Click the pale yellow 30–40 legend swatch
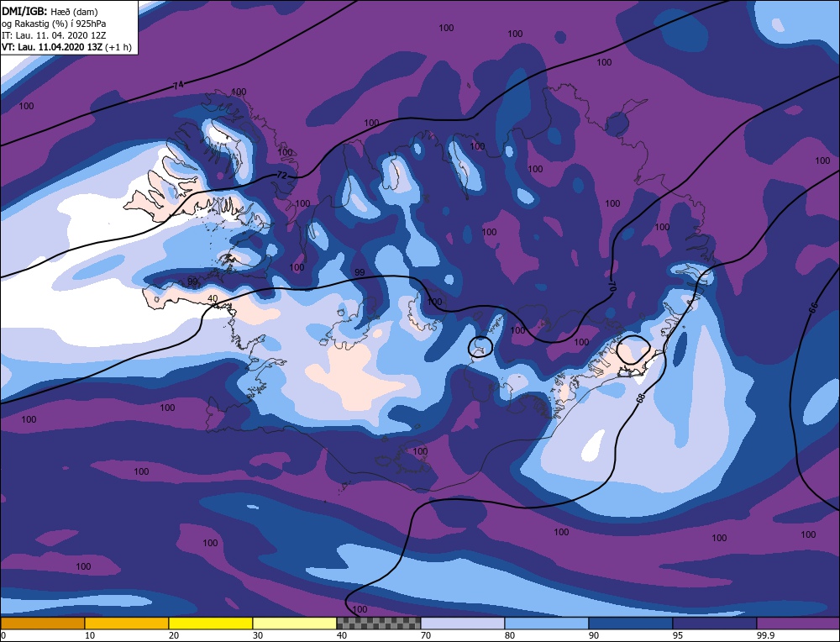The image size is (840, 642). point(295,624)
